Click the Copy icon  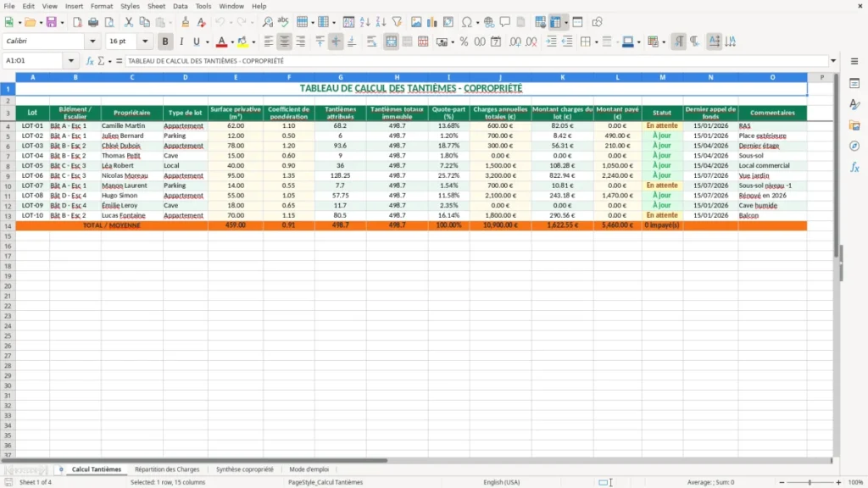pyautogui.click(x=144, y=22)
